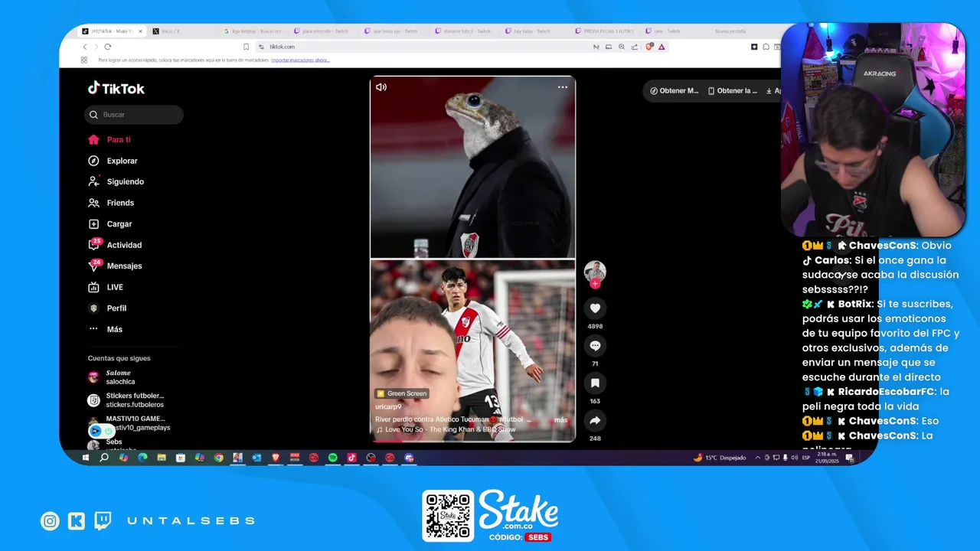Click the Obtener la... app button

coord(732,90)
